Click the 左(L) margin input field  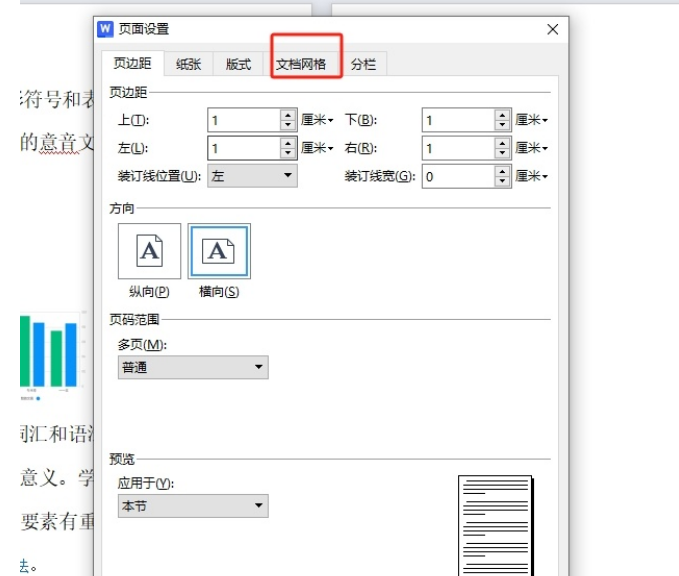click(244, 149)
